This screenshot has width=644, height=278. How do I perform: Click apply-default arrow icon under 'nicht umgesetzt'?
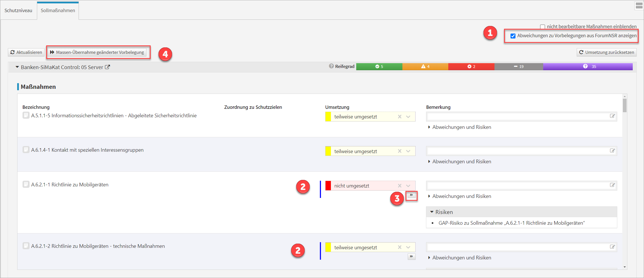411,195
